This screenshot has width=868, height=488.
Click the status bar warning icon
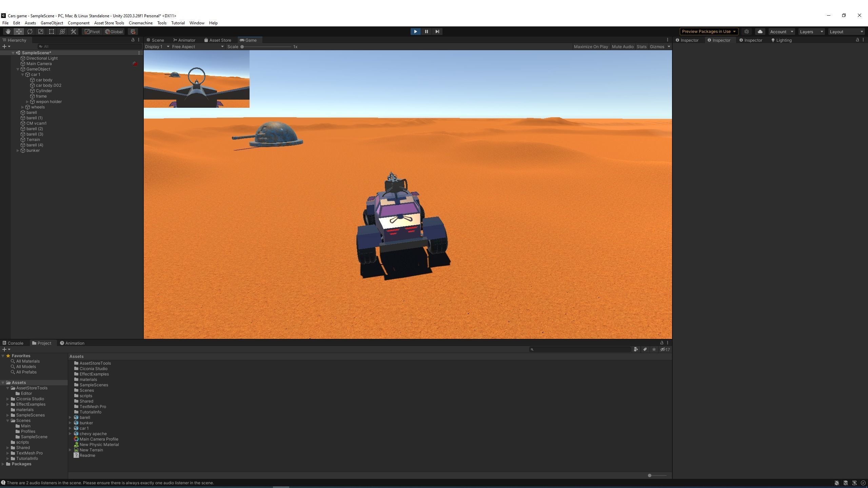click(3, 483)
